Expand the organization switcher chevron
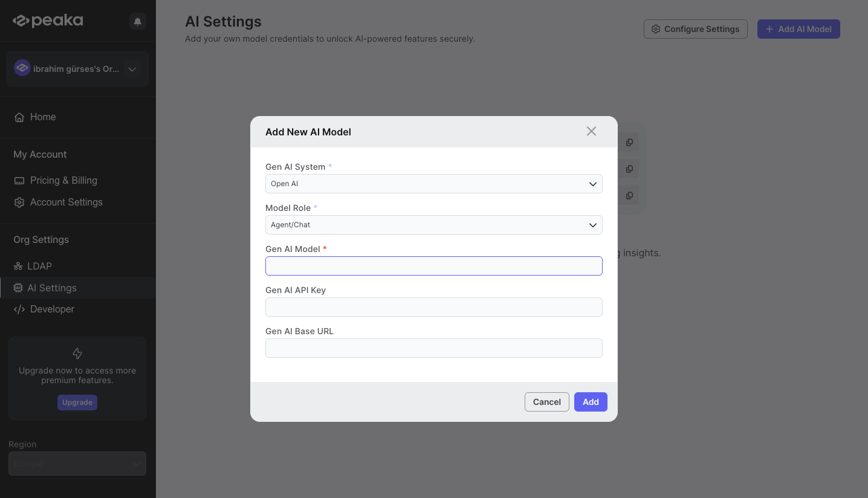The height and width of the screenshot is (498, 868). pos(132,69)
